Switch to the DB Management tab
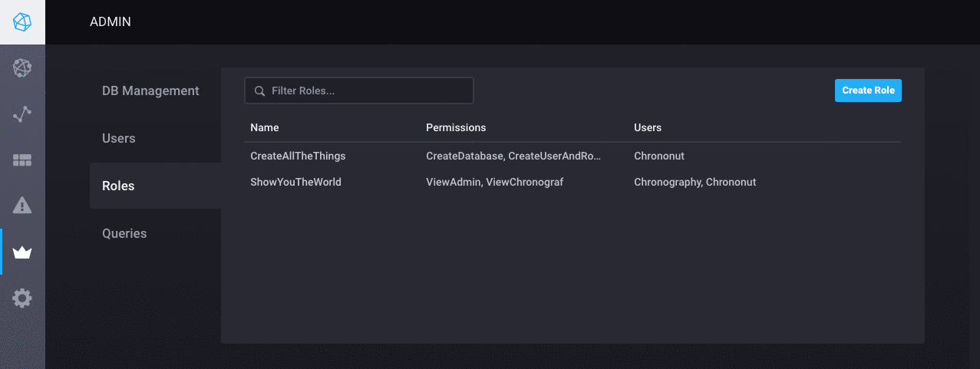 pos(150,91)
